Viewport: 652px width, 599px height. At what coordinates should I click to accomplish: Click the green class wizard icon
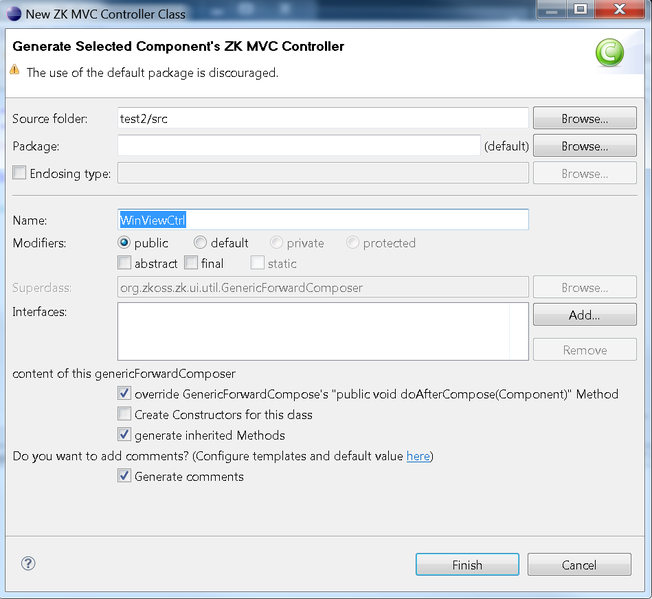[610, 52]
